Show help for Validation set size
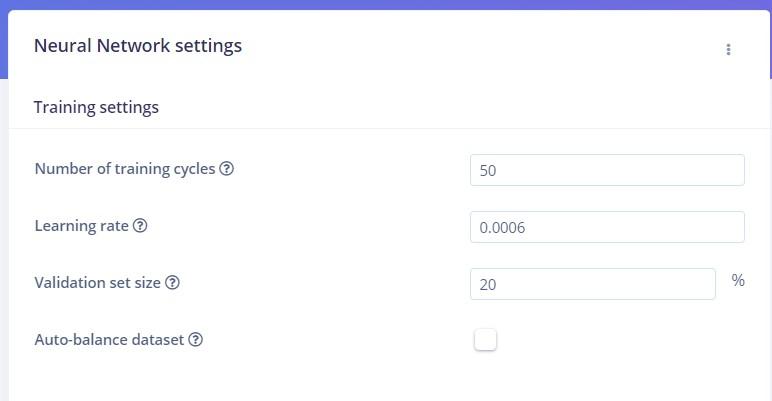The width and height of the screenshot is (772, 401). (172, 283)
